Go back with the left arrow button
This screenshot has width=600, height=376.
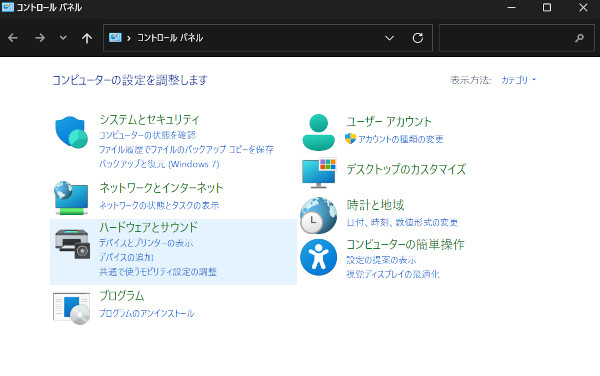13,38
